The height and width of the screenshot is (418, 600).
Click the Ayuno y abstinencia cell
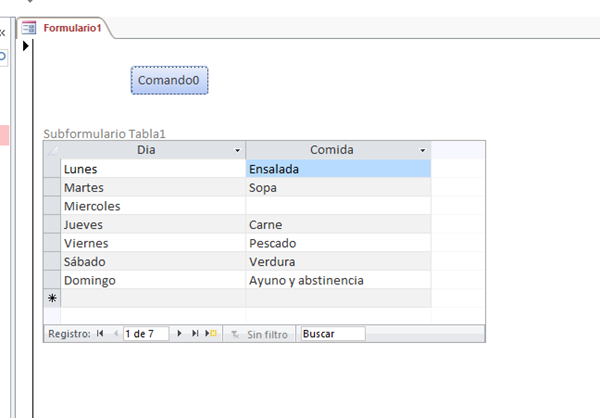338,280
